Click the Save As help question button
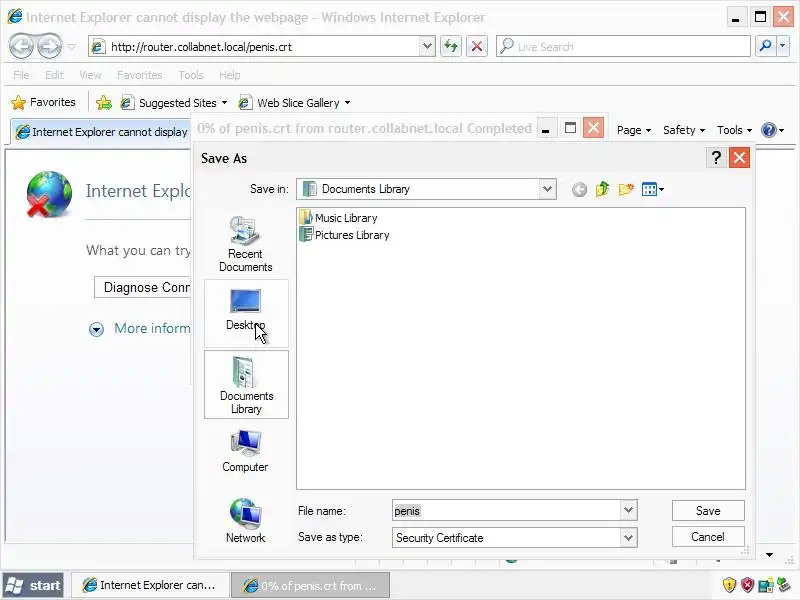 (x=716, y=158)
